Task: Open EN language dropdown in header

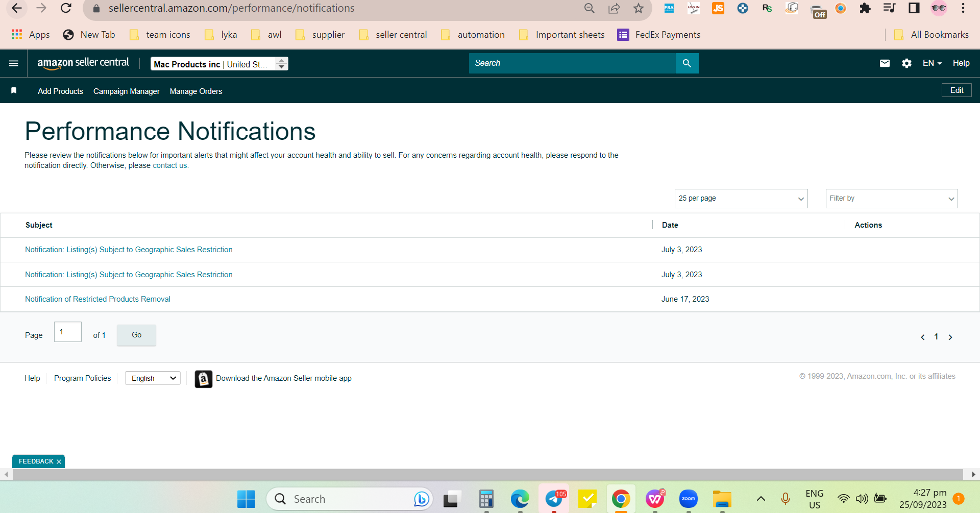Action: click(932, 63)
